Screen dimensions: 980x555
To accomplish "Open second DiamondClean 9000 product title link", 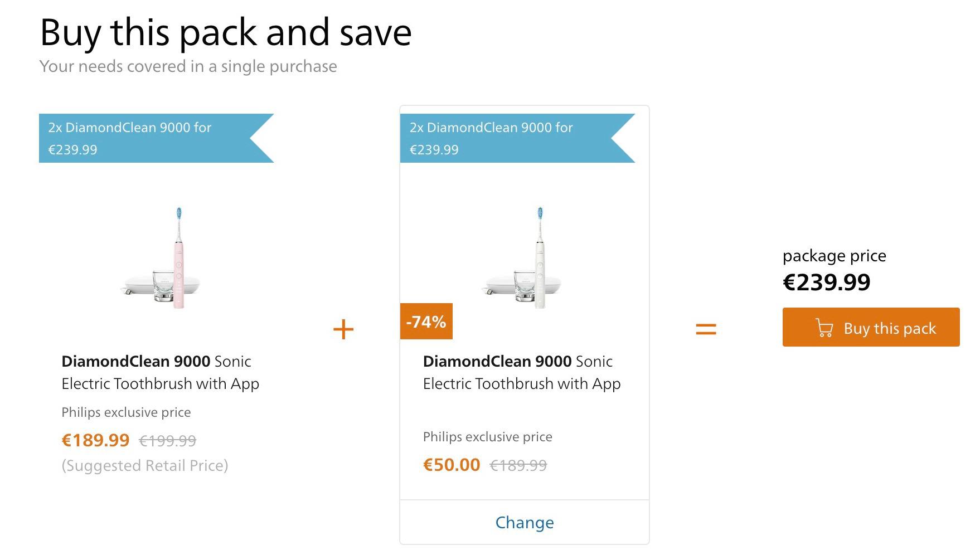I will pos(522,372).
